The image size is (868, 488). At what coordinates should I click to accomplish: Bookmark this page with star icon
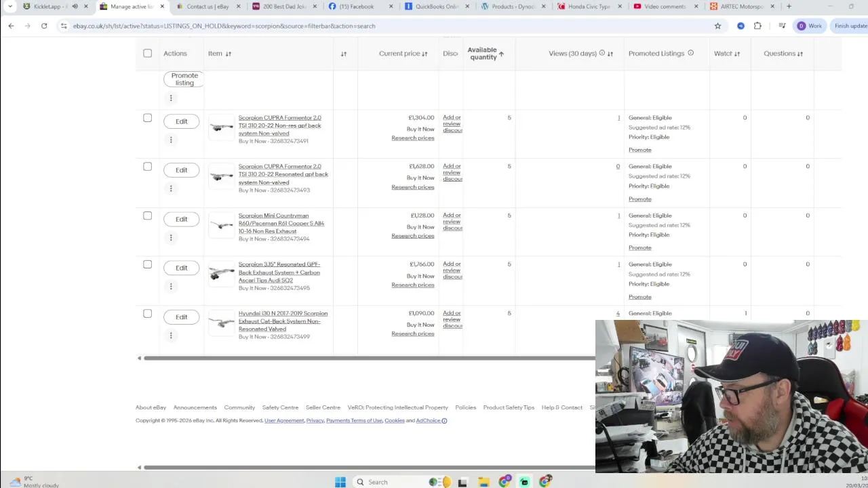click(x=717, y=26)
